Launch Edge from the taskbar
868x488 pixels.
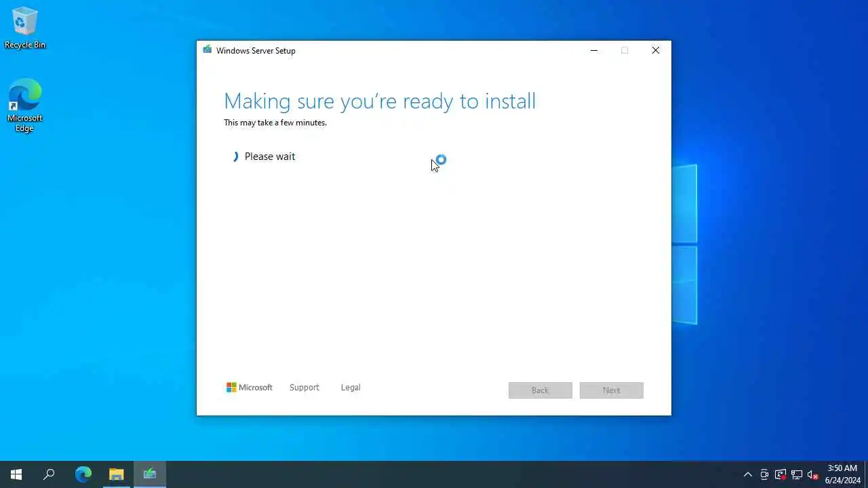(83, 474)
